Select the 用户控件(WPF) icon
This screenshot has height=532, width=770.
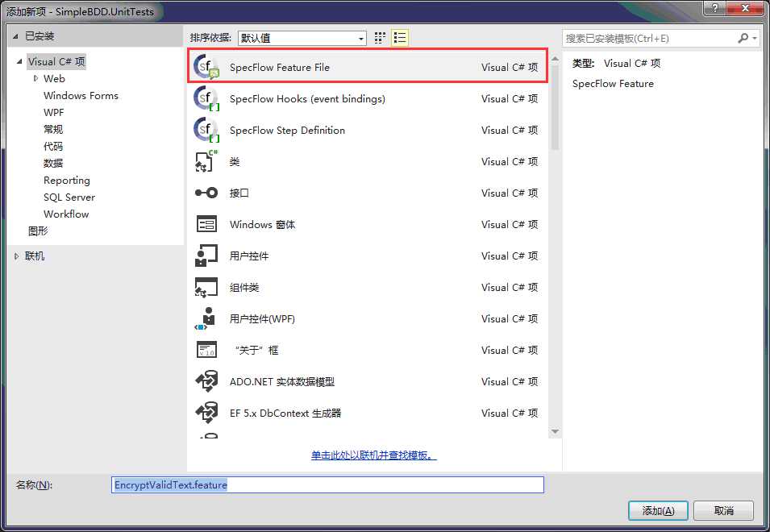click(x=206, y=318)
